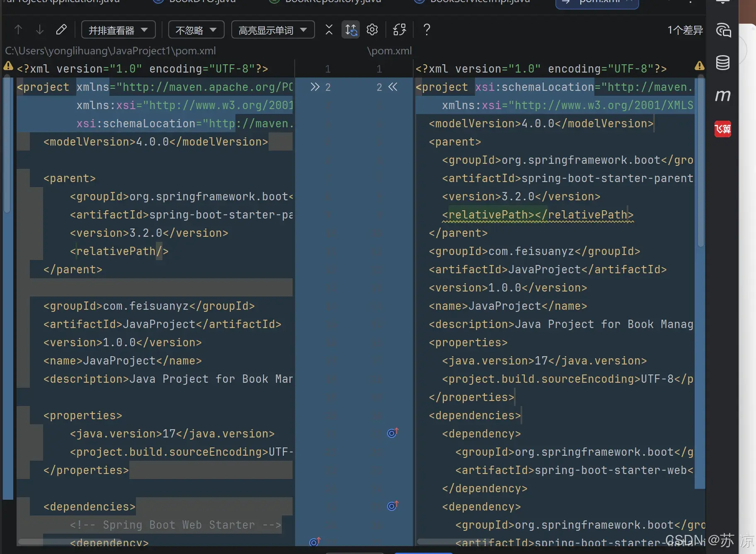The image size is (756, 554).
Task: Open the help question mark icon
Action: click(427, 30)
